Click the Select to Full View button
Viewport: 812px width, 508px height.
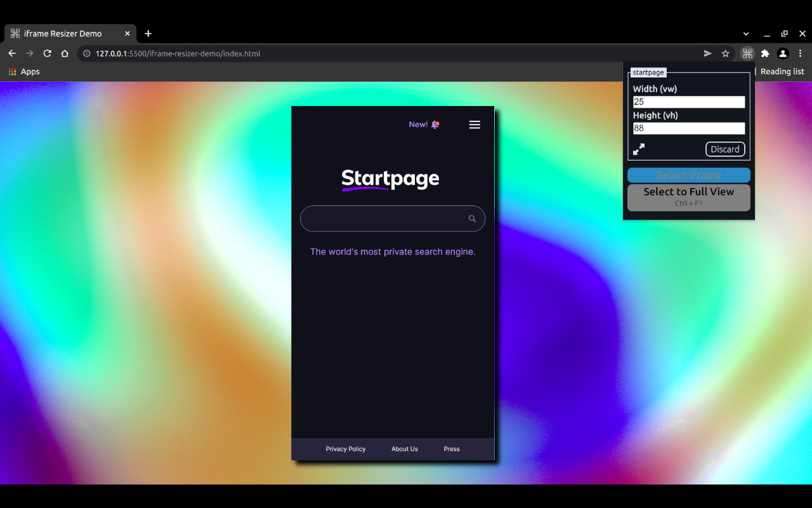(689, 197)
